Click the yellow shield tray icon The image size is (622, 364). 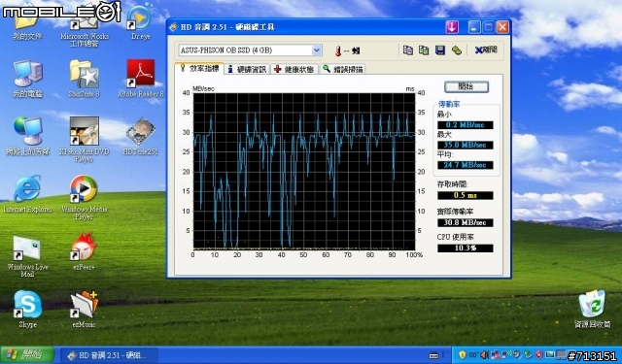pos(462,355)
